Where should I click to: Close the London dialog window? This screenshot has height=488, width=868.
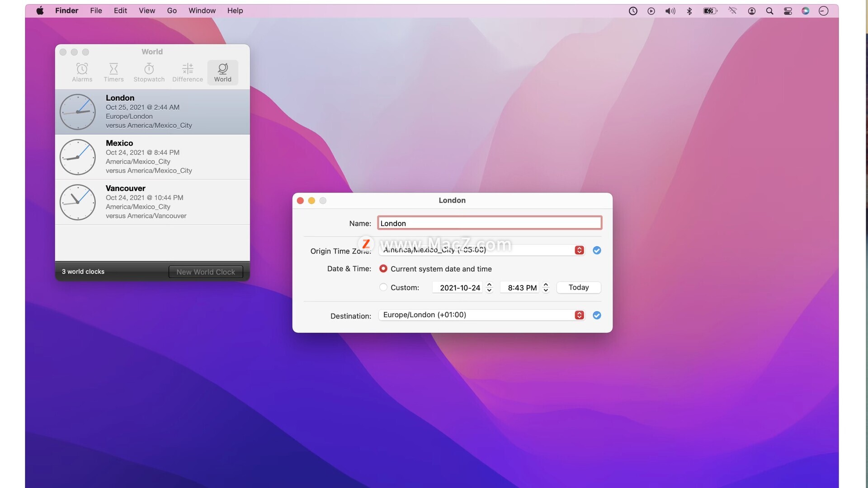[x=300, y=201]
